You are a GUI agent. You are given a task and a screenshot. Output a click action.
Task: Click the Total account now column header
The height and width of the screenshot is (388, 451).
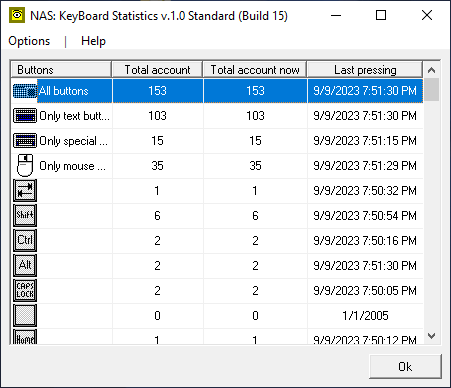255,70
